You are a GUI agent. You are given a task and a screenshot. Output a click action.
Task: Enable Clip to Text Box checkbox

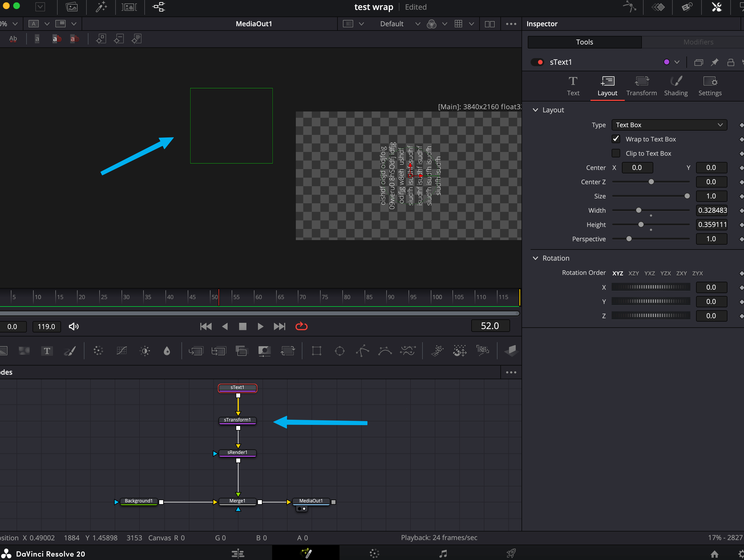click(616, 153)
